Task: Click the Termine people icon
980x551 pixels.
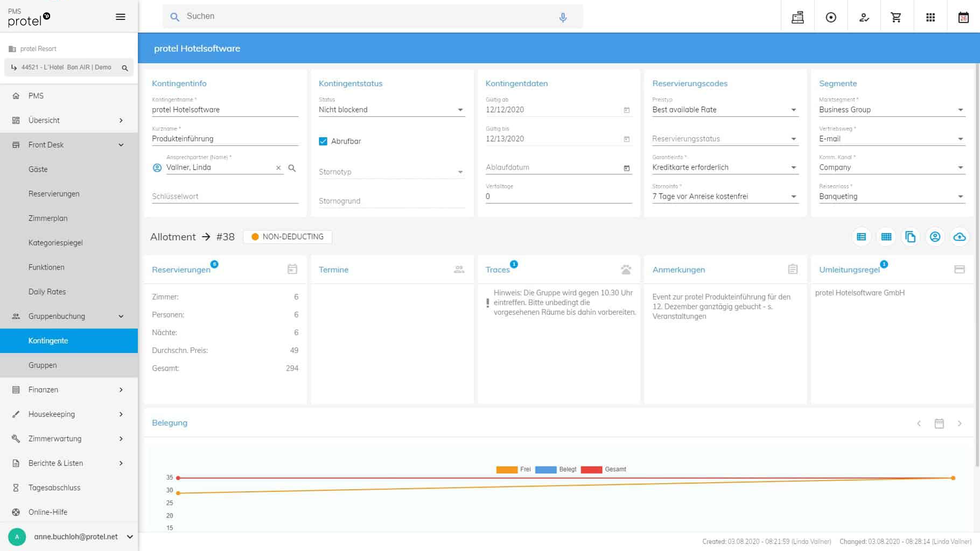Action: pyautogui.click(x=459, y=269)
